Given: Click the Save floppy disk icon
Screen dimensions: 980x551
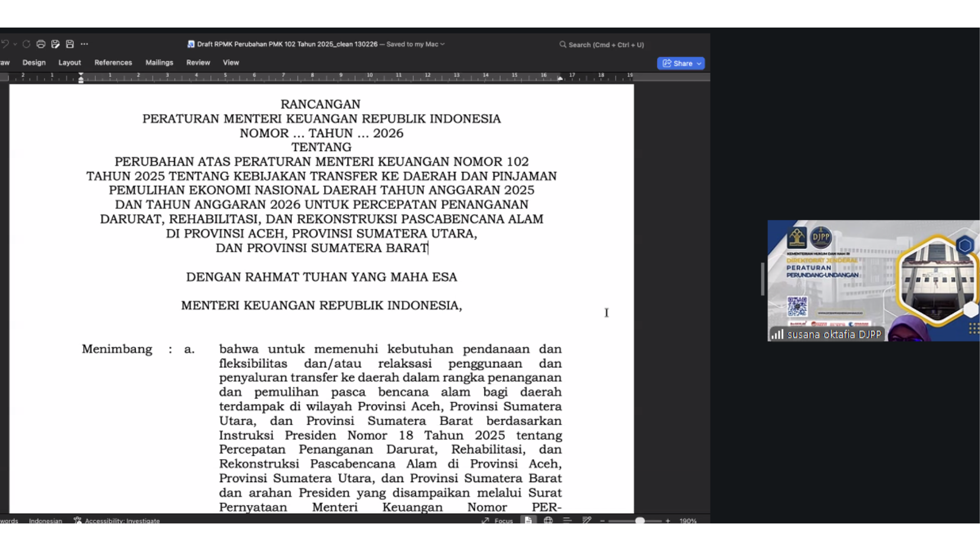Looking at the screenshot, I should pyautogui.click(x=70, y=44).
